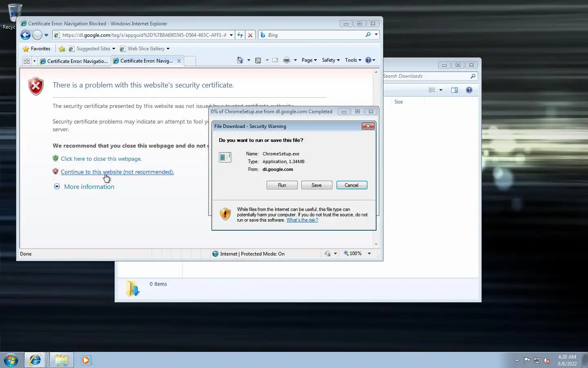Click the Explorer search magnifier icon
The image size is (588, 368).
point(473,76)
